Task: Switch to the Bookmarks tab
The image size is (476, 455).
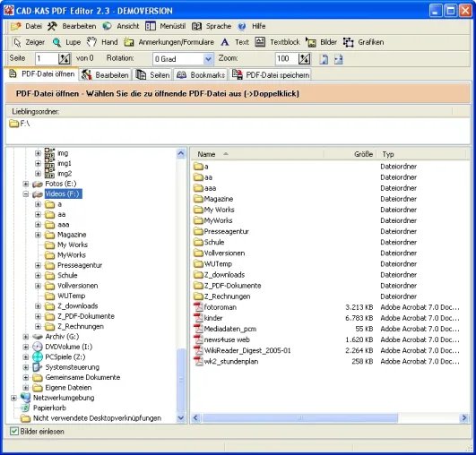Action: click(201, 75)
